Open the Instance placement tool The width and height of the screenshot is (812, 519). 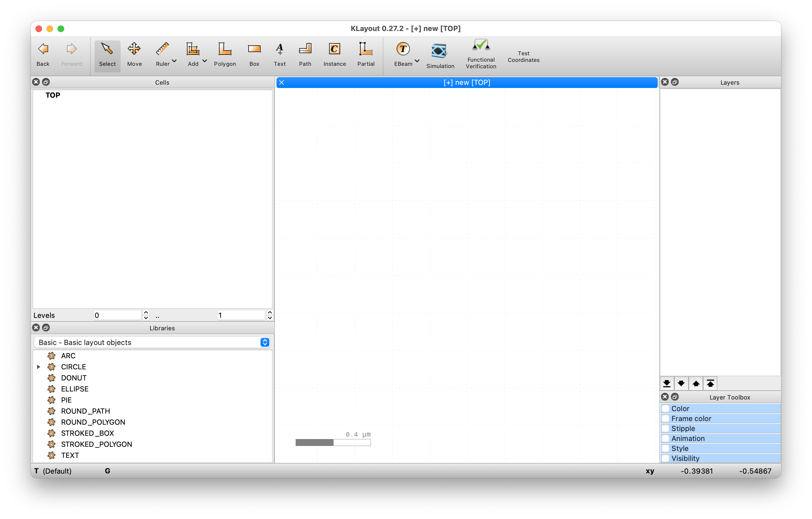point(334,54)
